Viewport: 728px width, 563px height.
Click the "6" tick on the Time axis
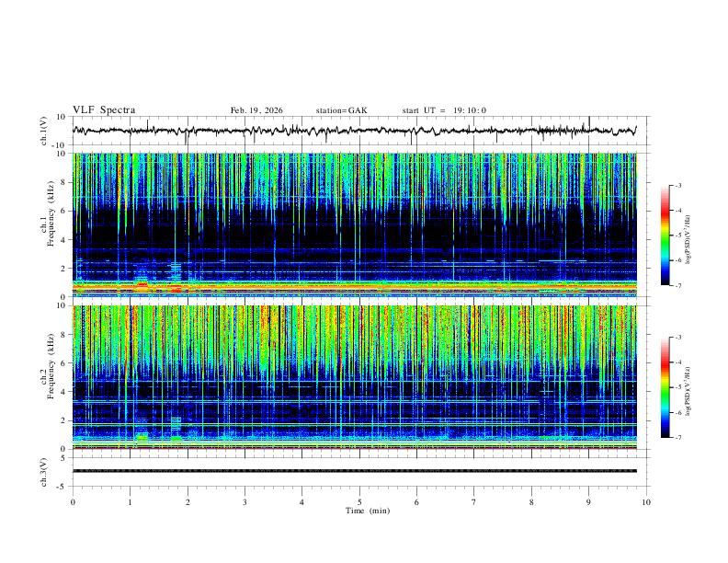coord(416,502)
